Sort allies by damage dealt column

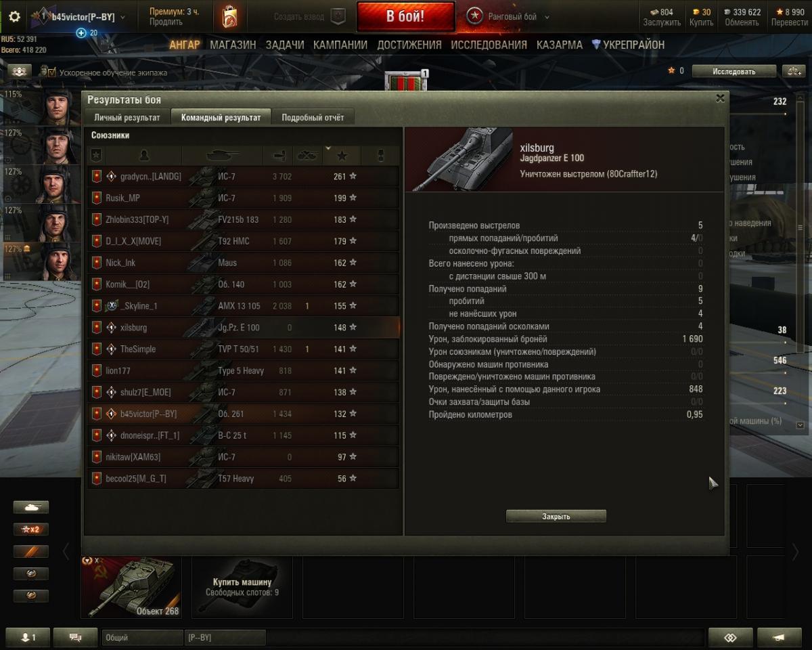tap(277, 156)
